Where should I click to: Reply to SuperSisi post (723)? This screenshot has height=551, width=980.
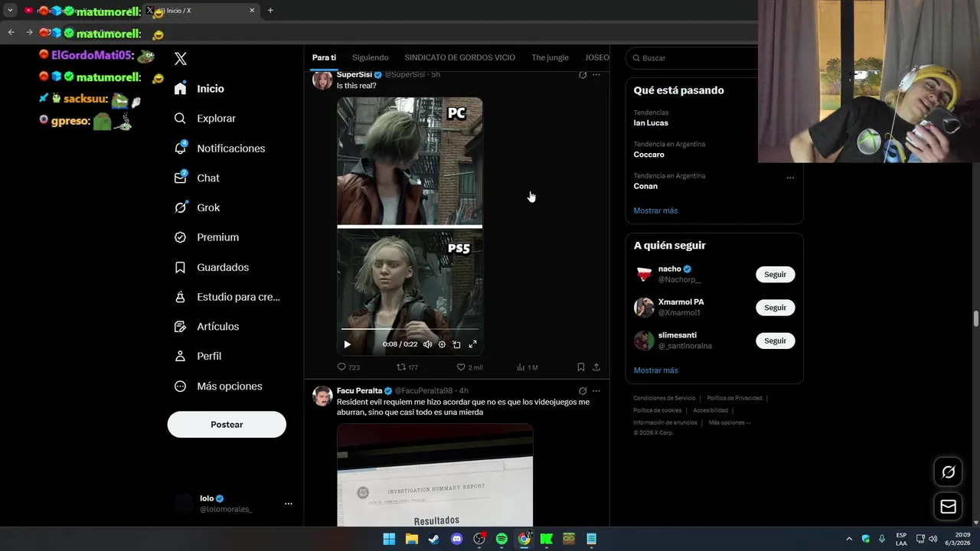tap(348, 367)
